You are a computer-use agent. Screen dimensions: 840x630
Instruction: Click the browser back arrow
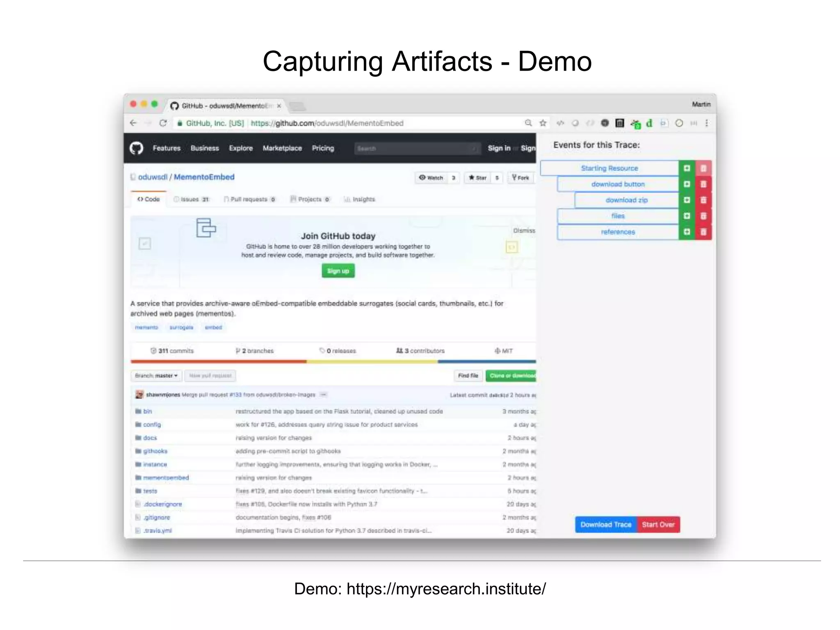pyautogui.click(x=133, y=123)
